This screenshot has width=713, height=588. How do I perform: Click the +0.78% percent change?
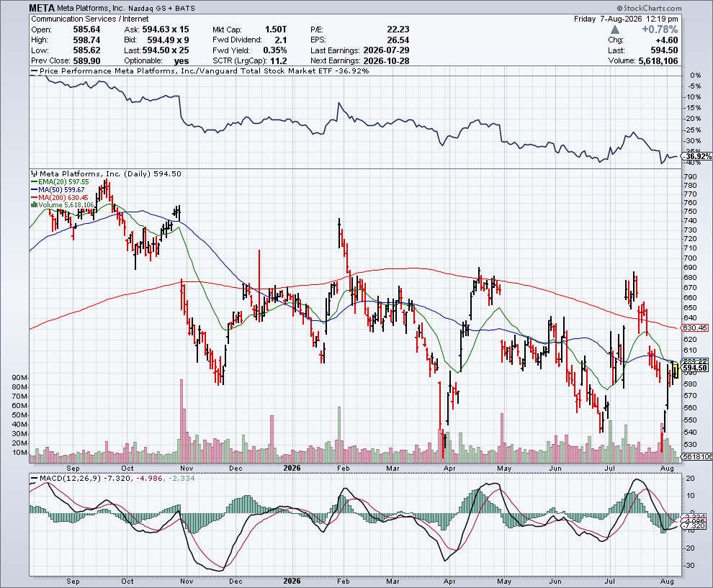coord(659,30)
